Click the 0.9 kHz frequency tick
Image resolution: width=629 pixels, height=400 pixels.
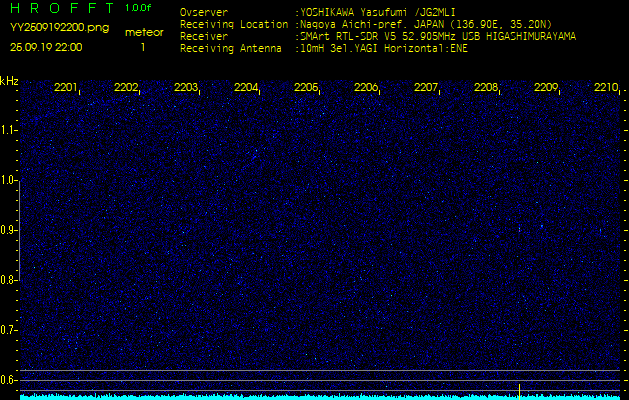[x=9, y=230]
